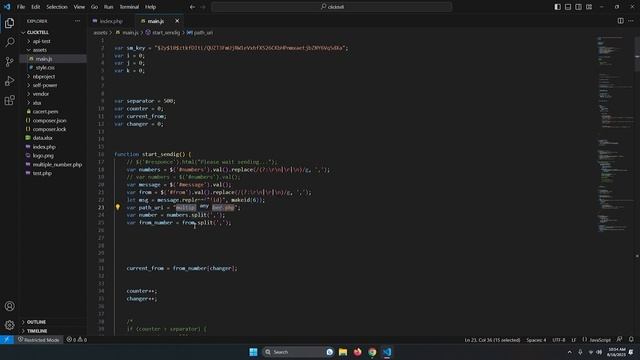Open the Go menu
Image resolution: width=640 pixels, height=360 pixels.
pyautogui.click(x=94, y=7)
